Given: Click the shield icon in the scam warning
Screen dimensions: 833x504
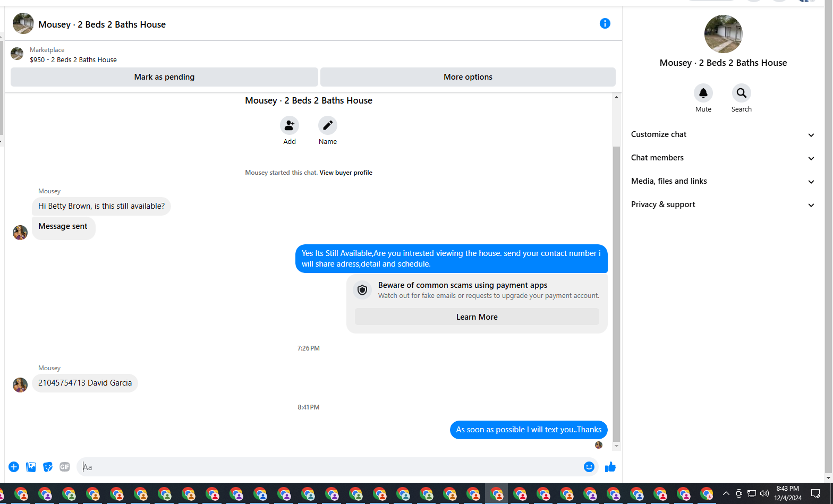Looking at the screenshot, I should (362, 290).
